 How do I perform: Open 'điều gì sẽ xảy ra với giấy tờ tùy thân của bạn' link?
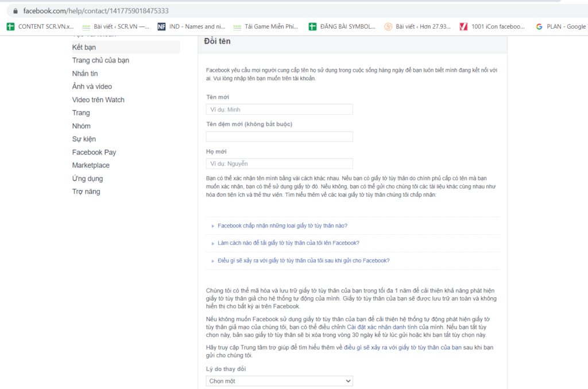403,347
